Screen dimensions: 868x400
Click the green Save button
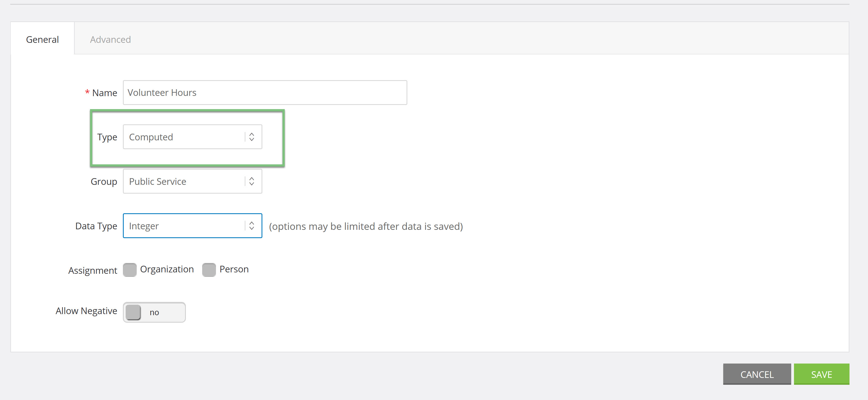point(822,374)
